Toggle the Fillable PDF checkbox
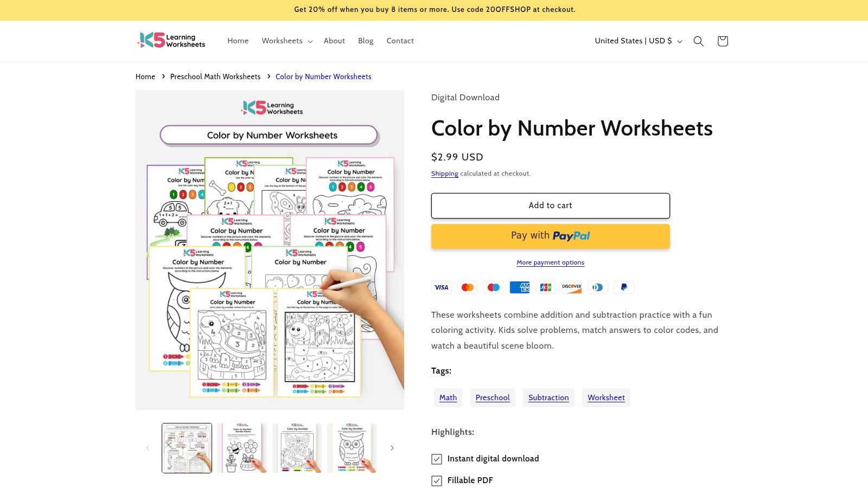The image size is (868, 488). pos(436,480)
